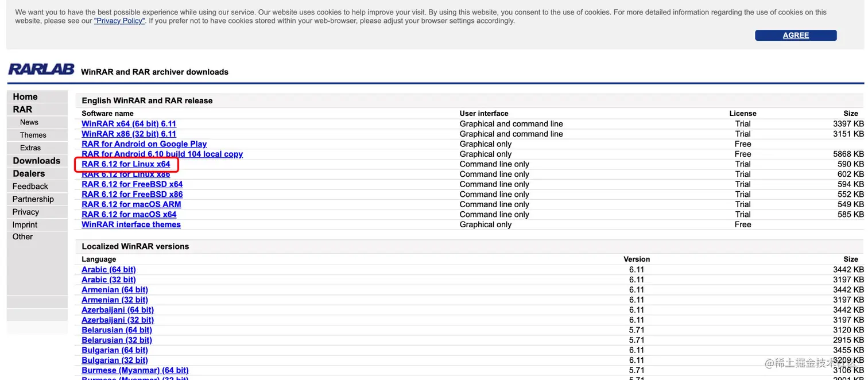Open the RAR sidebar section

22,109
